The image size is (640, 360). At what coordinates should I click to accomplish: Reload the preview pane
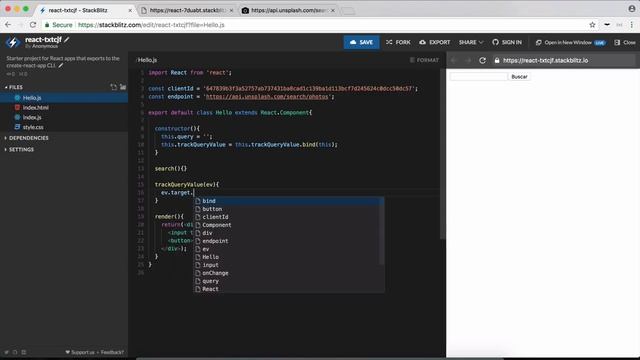[482, 60]
